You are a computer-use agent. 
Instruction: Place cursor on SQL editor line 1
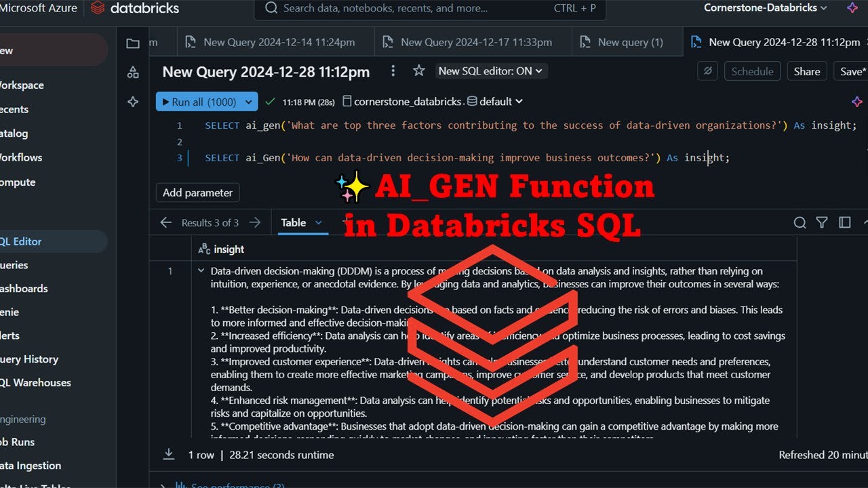(531, 125)
